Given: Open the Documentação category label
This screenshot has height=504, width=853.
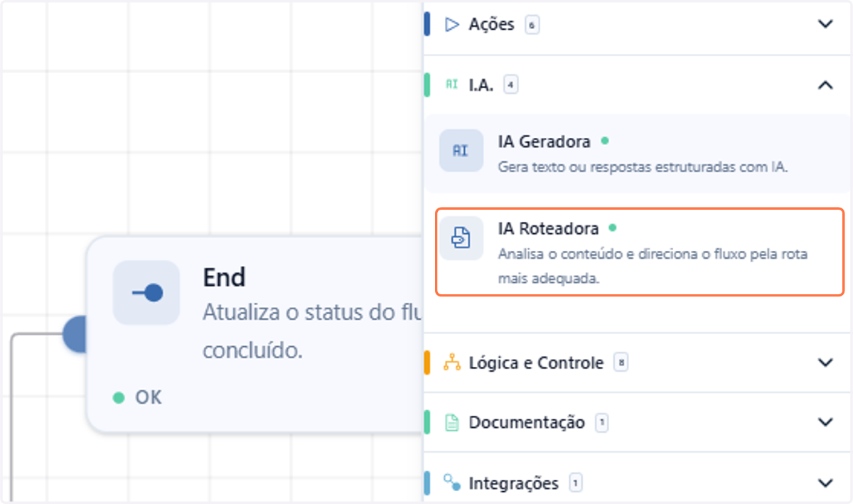Looking at the screenshot, I should (x=527, y=423).
